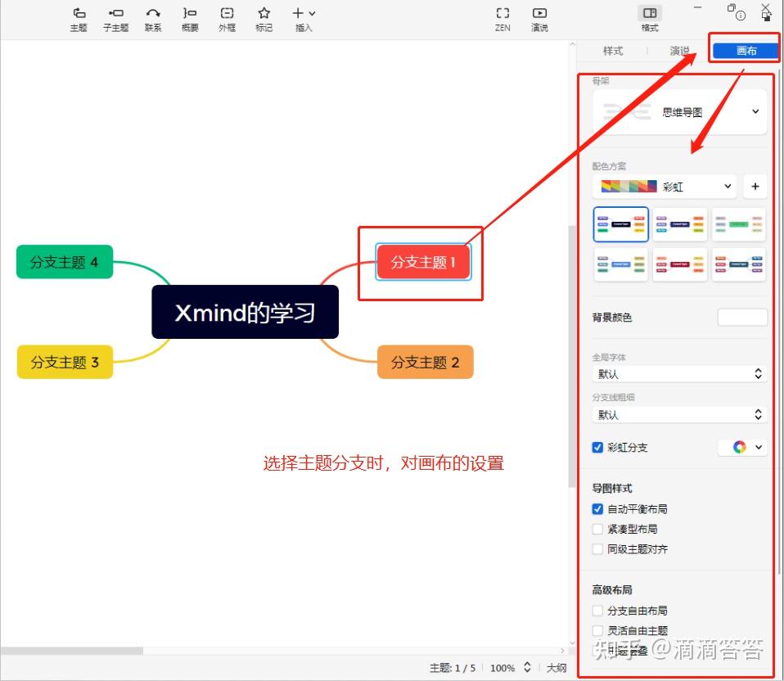The image size is (784, 681).
Task: Open the 标记 (Marker) panel
Action: (263, 16)
